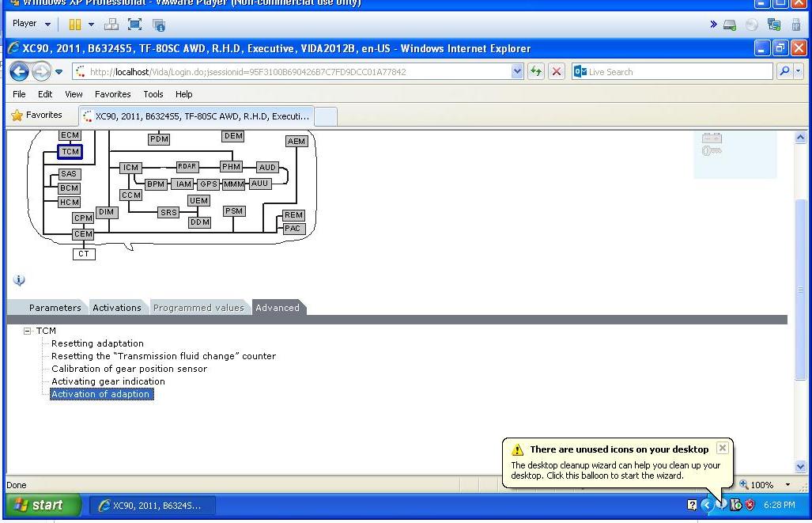
Task: Select Resetting adaptation item
Action: (x=97, y=343)
